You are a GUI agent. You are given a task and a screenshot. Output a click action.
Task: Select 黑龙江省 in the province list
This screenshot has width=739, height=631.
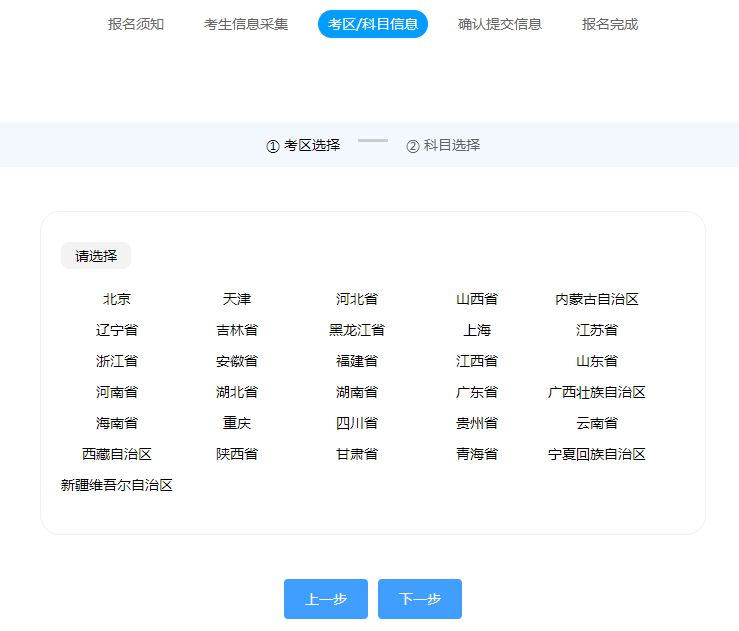coord(357,330)
